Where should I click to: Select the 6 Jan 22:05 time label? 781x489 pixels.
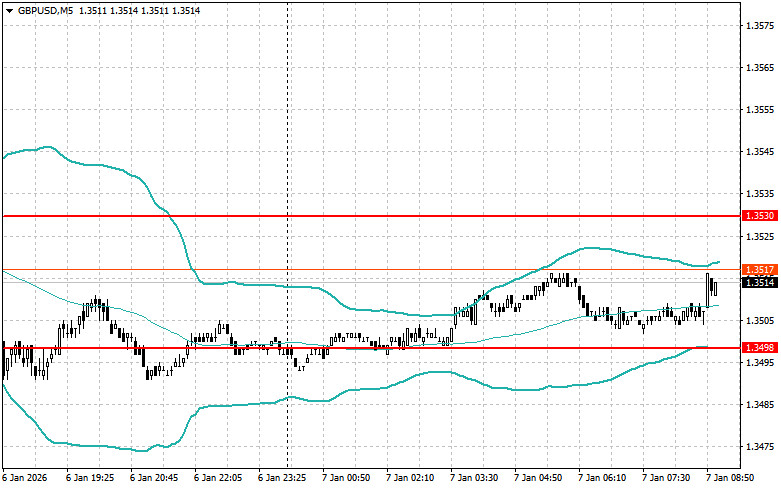[218, 478]
